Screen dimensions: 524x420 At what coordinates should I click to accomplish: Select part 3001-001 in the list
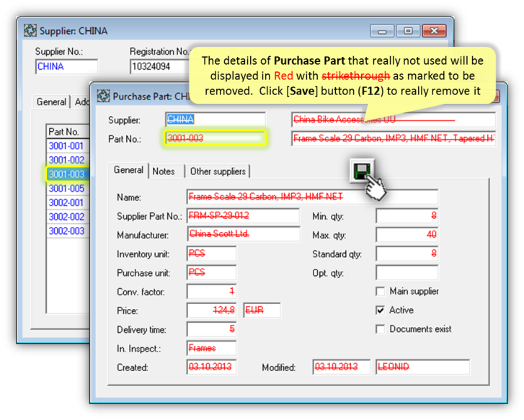[68, 146]
